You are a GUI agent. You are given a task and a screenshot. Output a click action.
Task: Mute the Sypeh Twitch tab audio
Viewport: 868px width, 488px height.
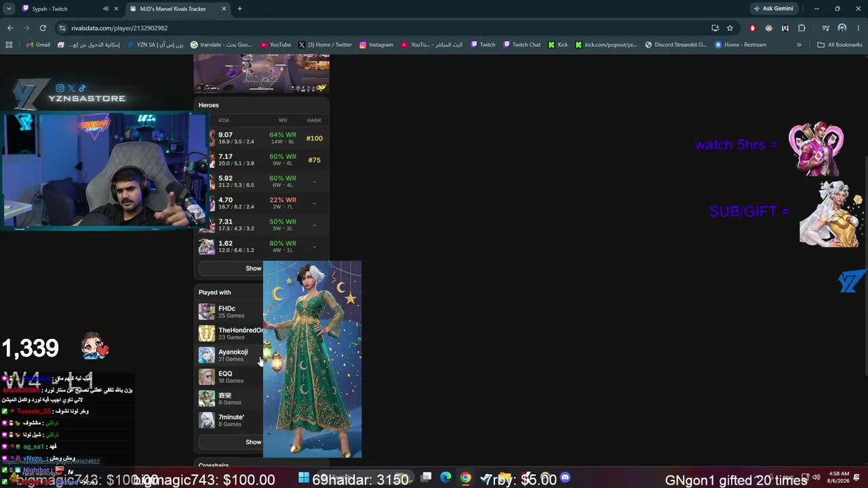(x=105, y=9)
